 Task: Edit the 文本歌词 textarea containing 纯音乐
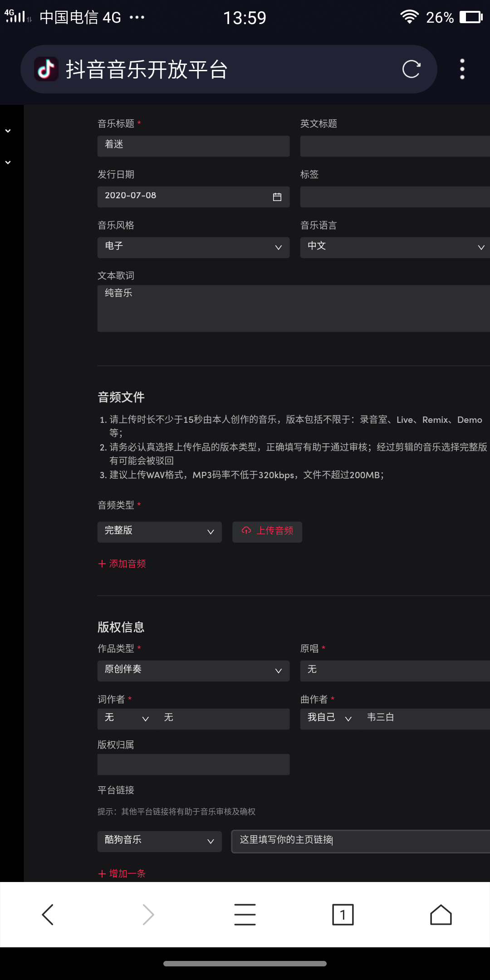[x=294, y=309]
